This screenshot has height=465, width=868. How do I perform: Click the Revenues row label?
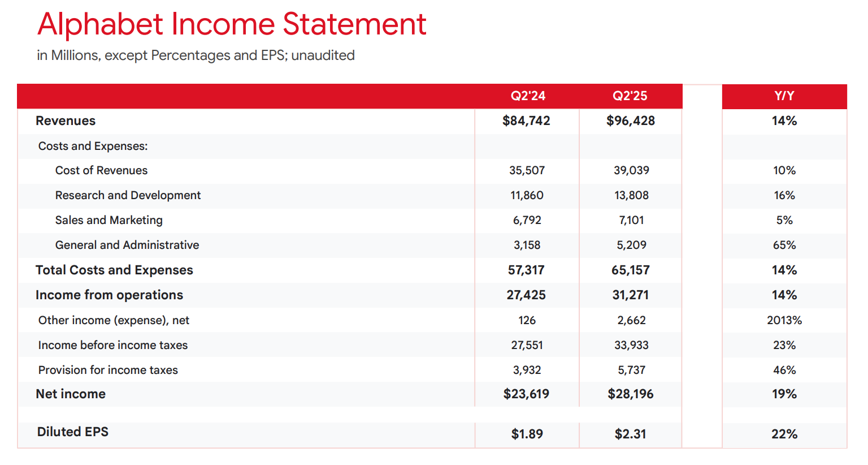pos(66,120)
